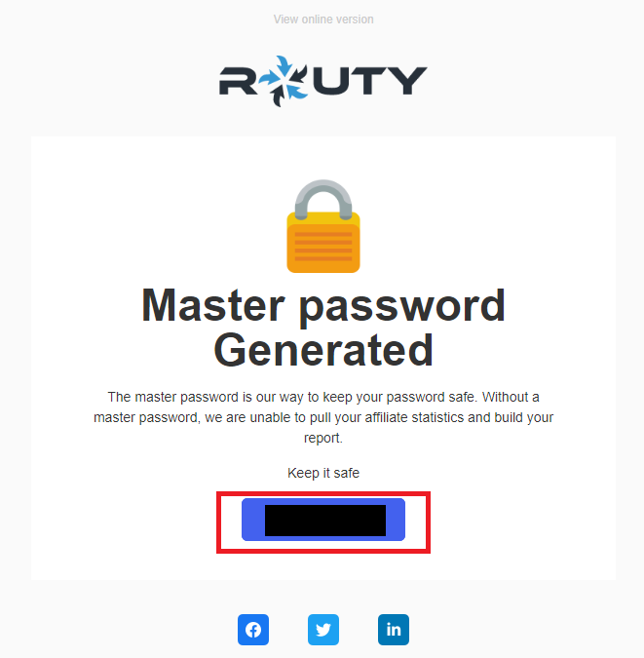Click the UTY letters of the logo
The width and height of the screenshot is (644, 658).
coord(370,81)
